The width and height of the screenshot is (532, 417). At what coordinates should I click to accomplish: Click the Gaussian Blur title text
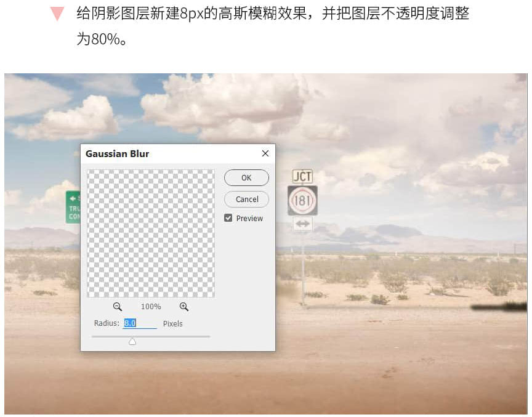click(117, 154)
